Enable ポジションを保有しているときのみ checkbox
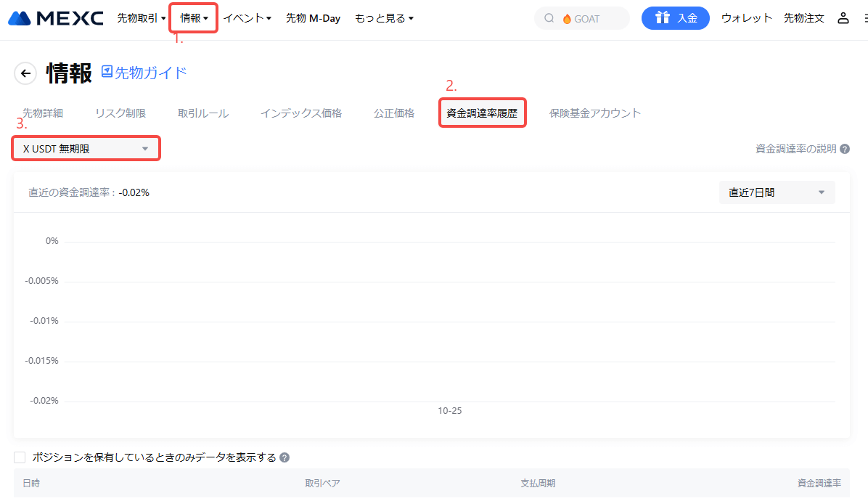This screenshot has height=501, width=868. [x=20, y=457]
